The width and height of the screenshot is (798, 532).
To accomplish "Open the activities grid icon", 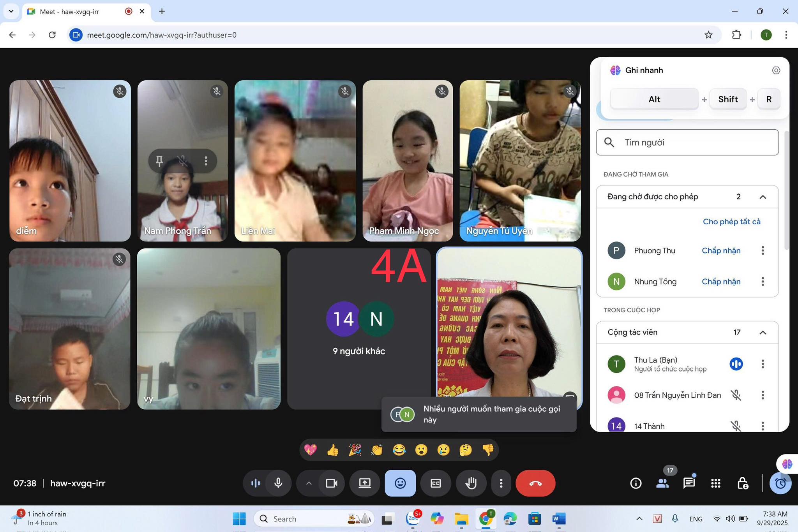I will [x=715, y=483].
